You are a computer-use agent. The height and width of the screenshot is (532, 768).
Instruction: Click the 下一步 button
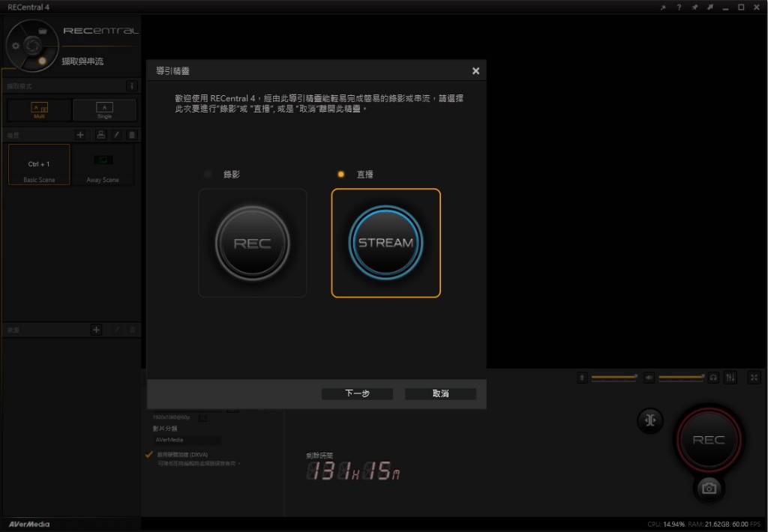(357, 393)
